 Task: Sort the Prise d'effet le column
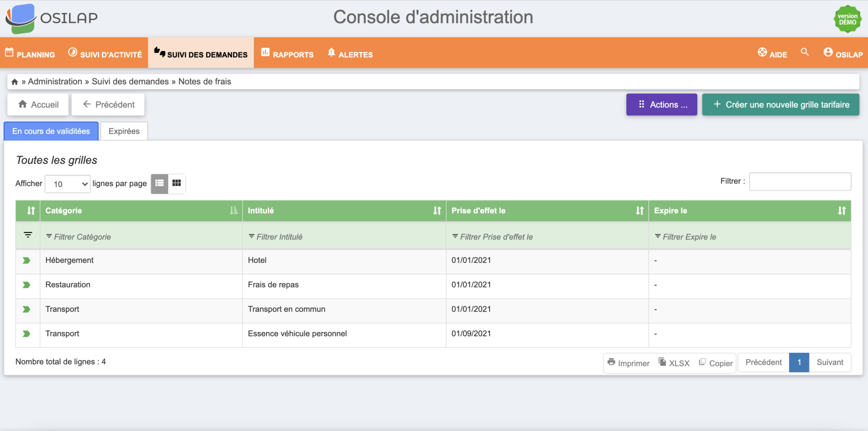640,210
